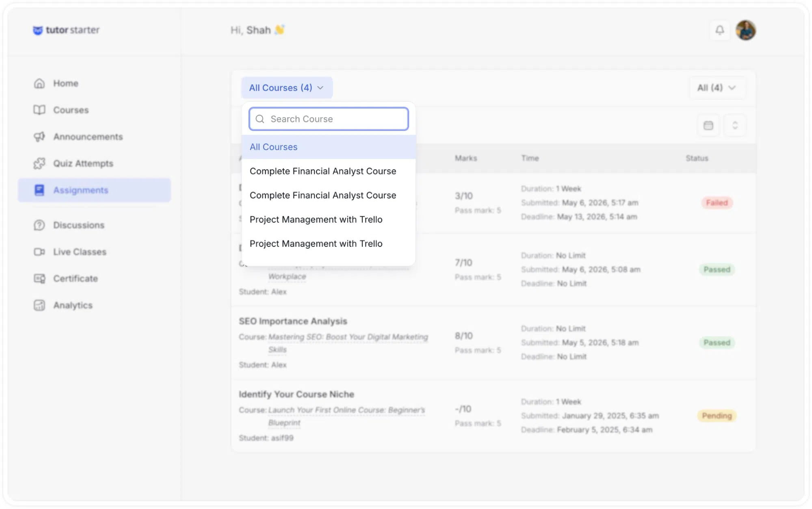The width and height of the screenshot is (812, 509).
Task: Open the Identify Your Course Niche assignment
Action: pyautogui.click(x=296, y=394)
